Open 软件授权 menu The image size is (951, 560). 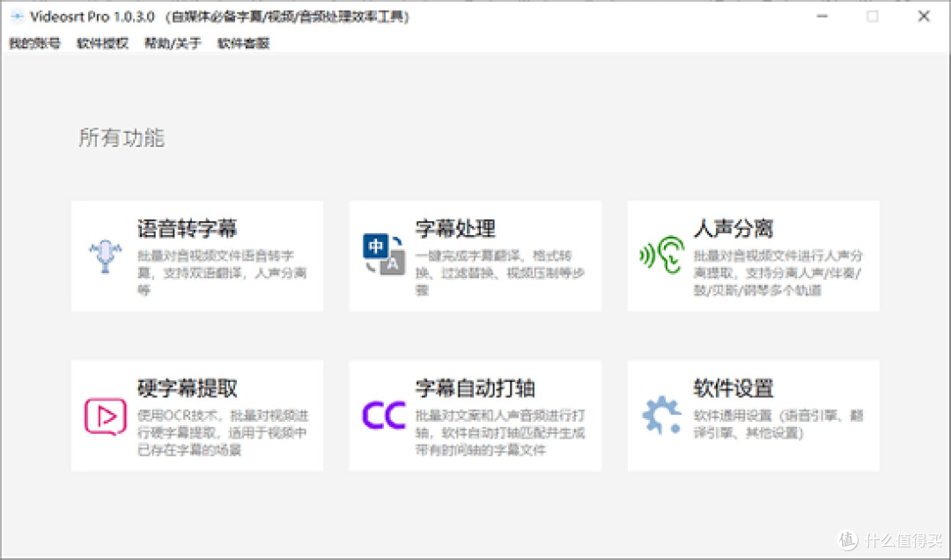pos(102,43)
